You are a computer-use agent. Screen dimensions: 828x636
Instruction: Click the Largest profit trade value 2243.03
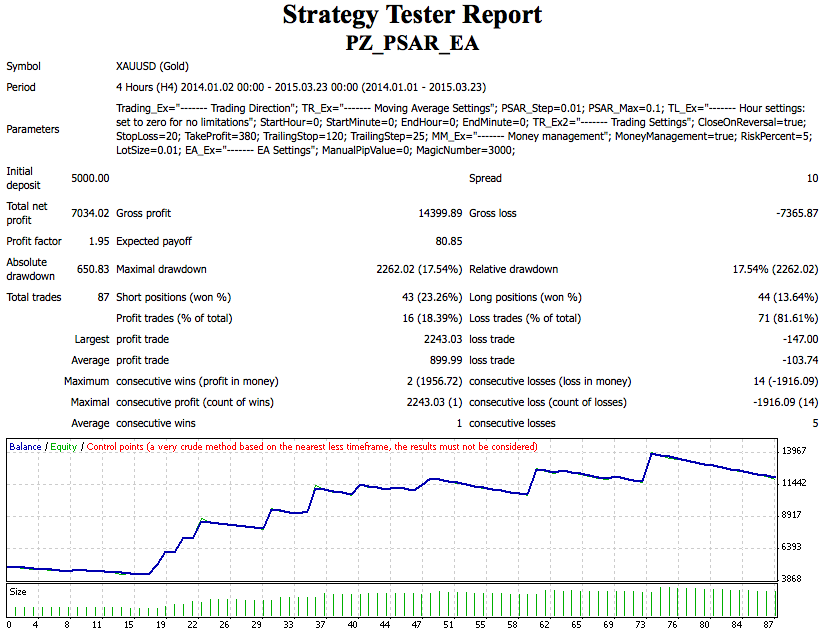pyautogui.click(x=443, y=340)
